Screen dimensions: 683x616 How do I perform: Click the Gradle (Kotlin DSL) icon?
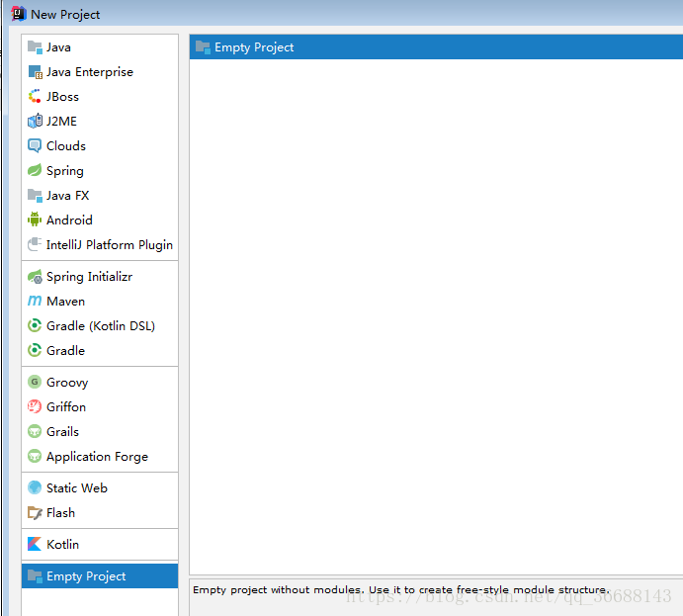35,326
